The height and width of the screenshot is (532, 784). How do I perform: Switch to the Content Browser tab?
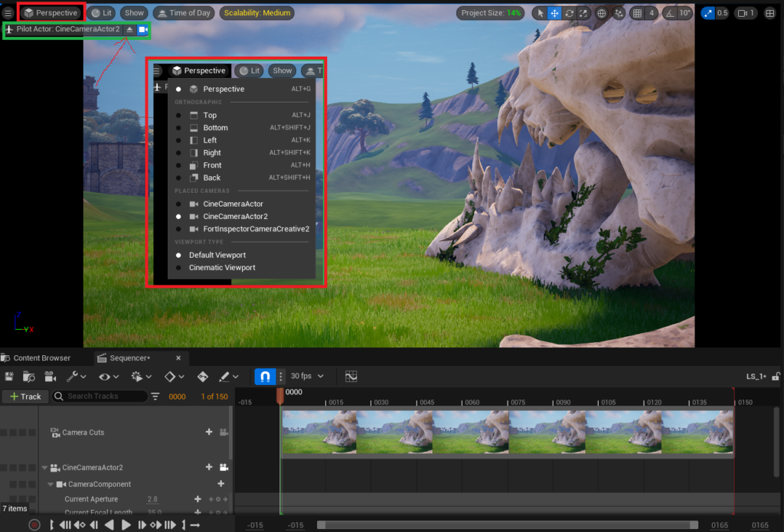point(36,358)
